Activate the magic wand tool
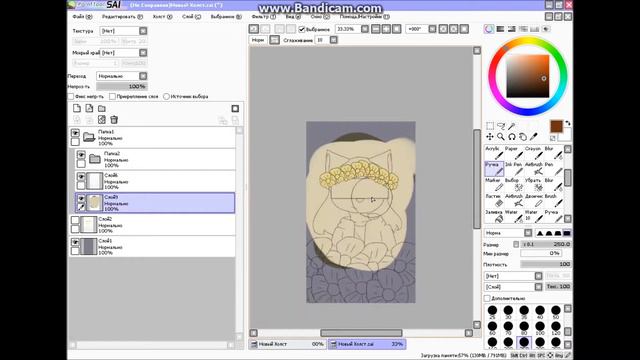Screen dimensions: 640x360 click(x=512, y=126)
